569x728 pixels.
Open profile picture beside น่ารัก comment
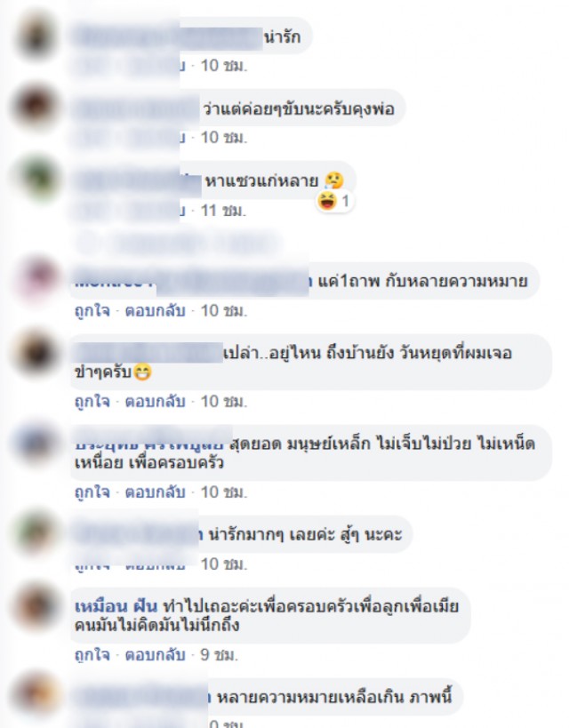(36, 36)
